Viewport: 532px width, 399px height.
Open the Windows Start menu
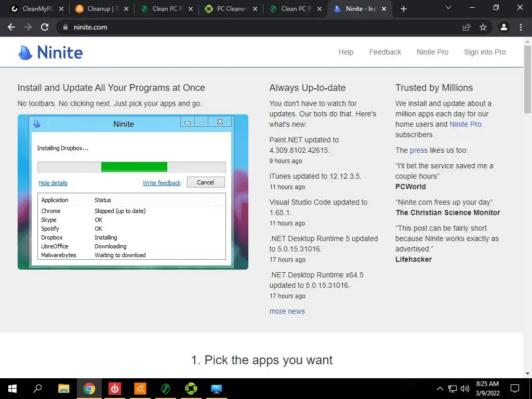pyautogui.click(x=12, y=389)
